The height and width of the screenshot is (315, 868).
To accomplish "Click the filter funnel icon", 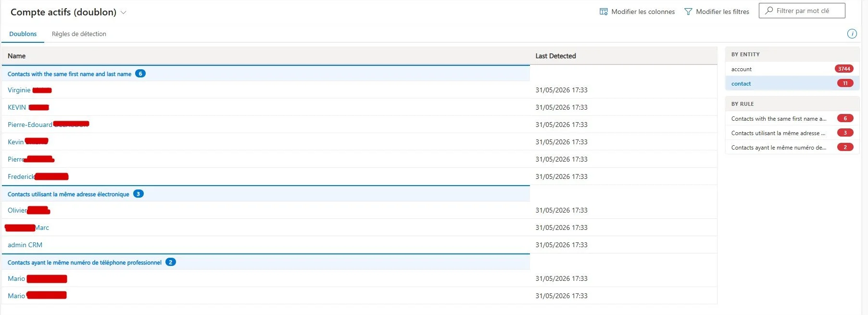I will click(x=688, y=12).
